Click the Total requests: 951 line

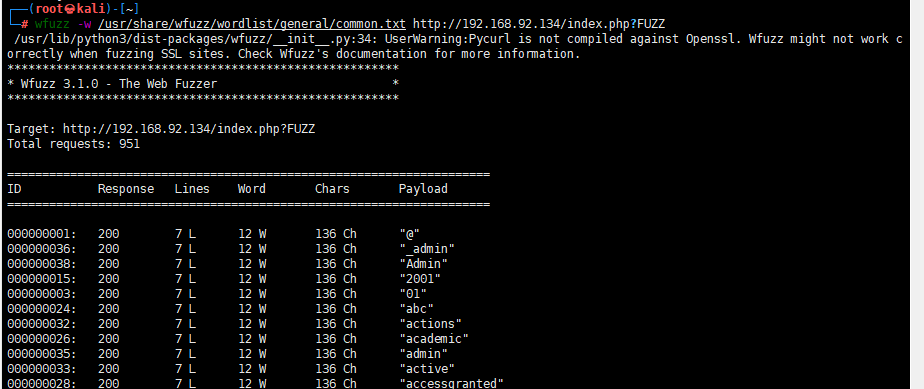74,143
